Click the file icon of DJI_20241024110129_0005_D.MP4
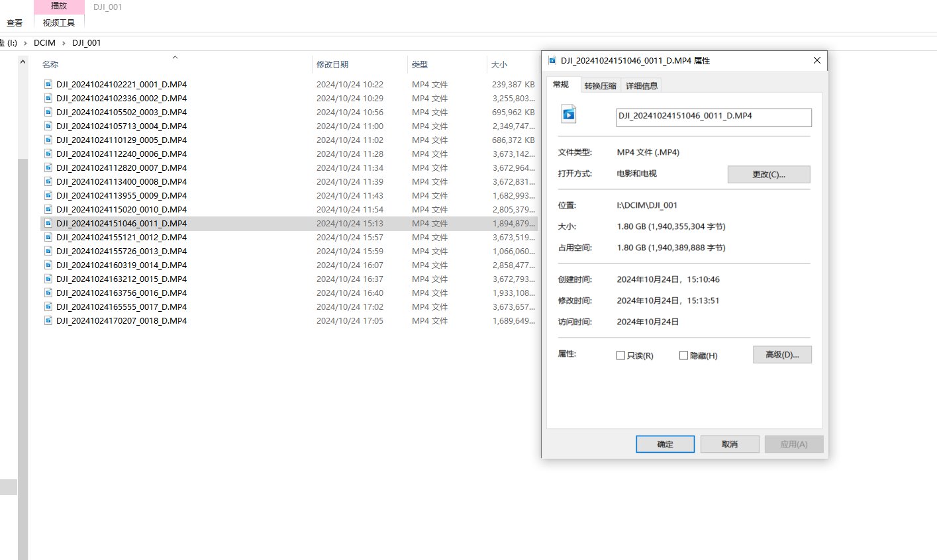The height and width of the screenshot is (560, 937). [48, 140]
